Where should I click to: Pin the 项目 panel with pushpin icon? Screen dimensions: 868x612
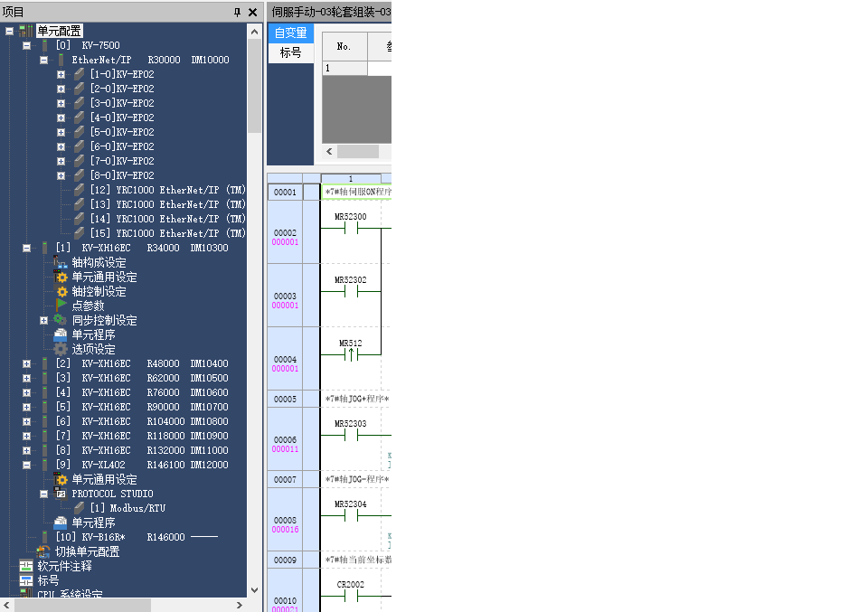point(238,12)
